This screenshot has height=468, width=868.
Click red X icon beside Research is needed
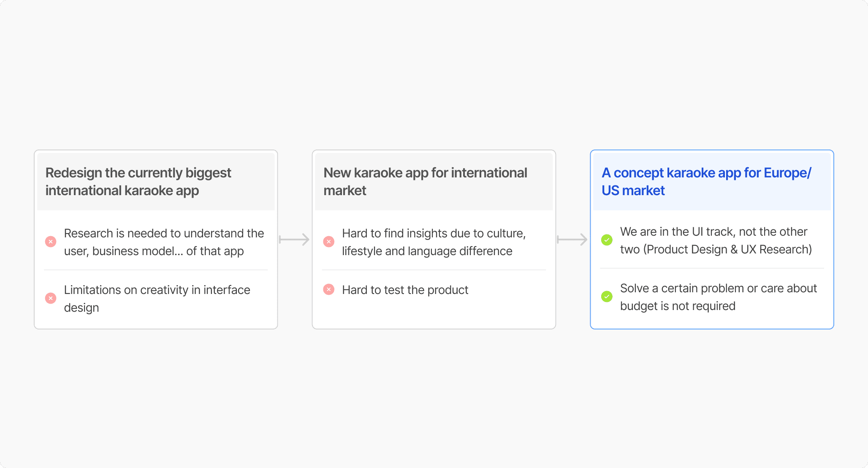pyautogui.click(x=51, y=242)
